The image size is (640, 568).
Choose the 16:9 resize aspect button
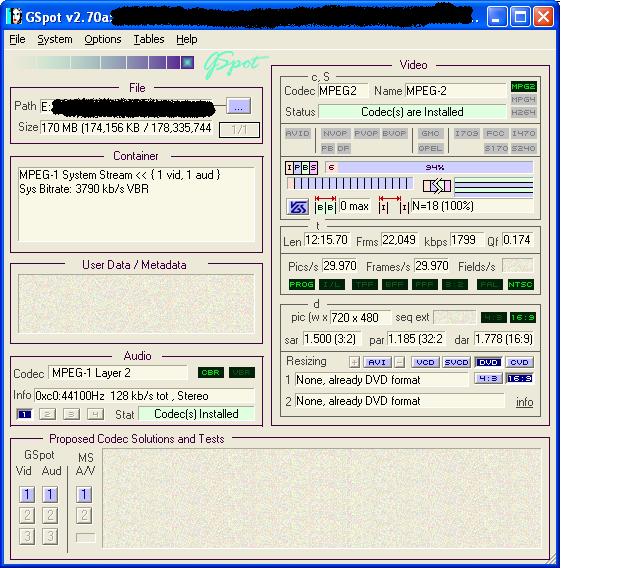[519, 378]
